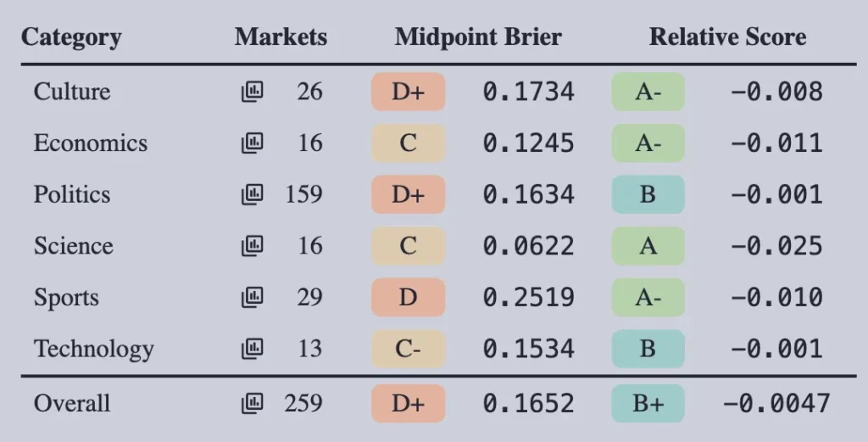Screen dimensions: 868x442
Task: Click the Overall B+ grade badge
Action: click(x=648, y=403)
